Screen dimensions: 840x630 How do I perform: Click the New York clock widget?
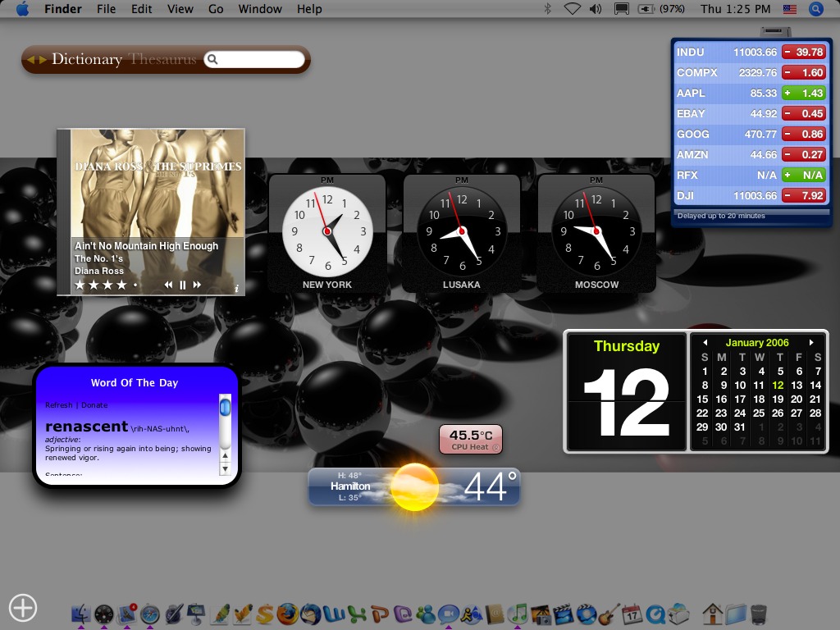coord(327,233)
